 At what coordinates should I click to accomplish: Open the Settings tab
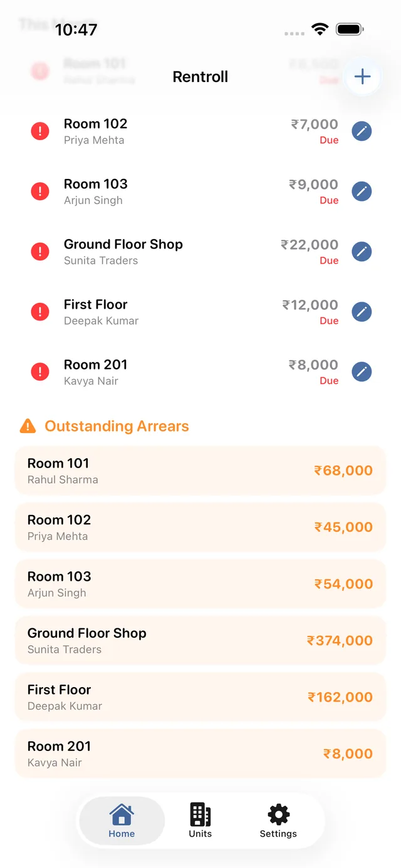point(278,820)
